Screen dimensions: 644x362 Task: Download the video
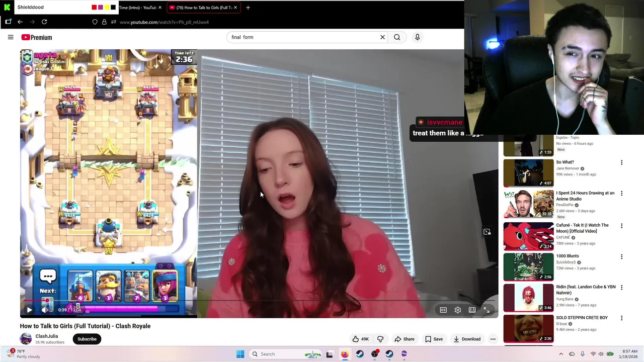pyautogui.click(x=467, y=339)
